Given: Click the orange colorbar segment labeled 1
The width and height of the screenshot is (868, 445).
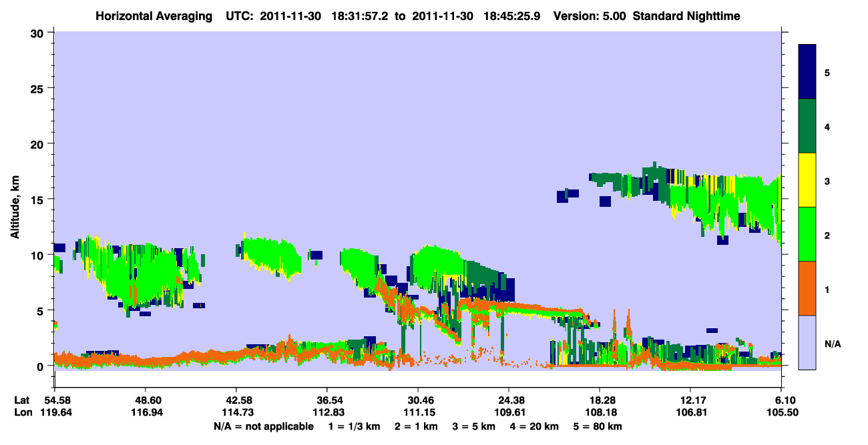Looking at the screenshot, I should click(x=807, y=288).
